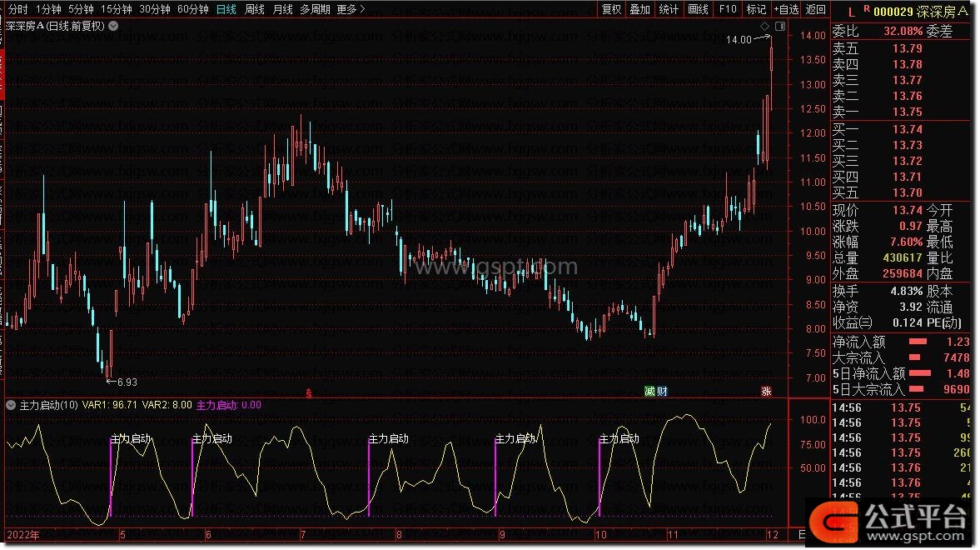Select the 5分钟 period tab
Viewport: 980px width, 550px height.
pyautogui.click(x=81, y=9)
